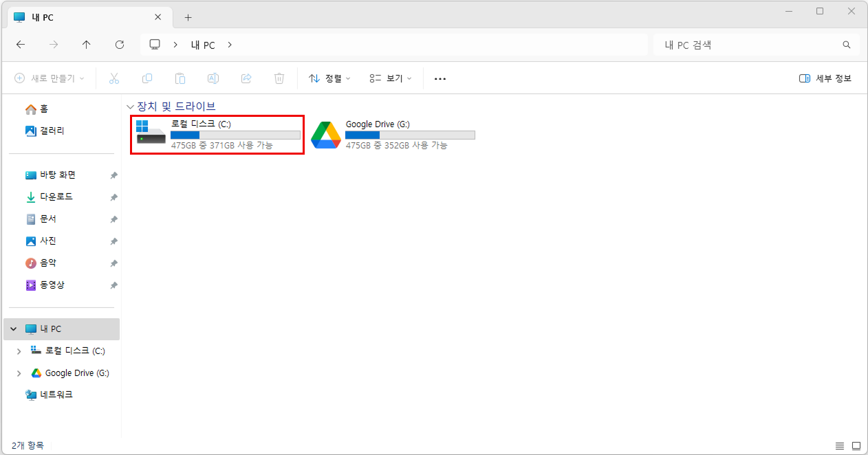Image resolution: width=868 pixels, height=455 pixels.
Task: Open 갤러리 in the sidebar
Action: (52, 131)
